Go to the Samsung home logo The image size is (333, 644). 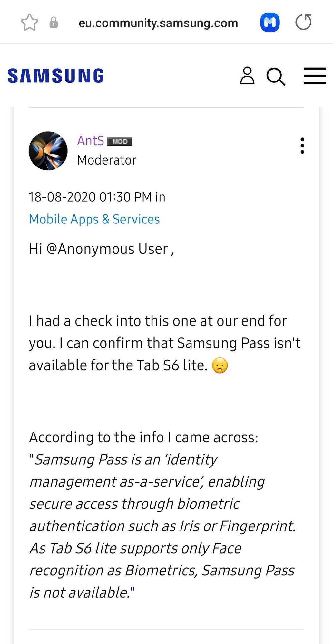[56, 76]
